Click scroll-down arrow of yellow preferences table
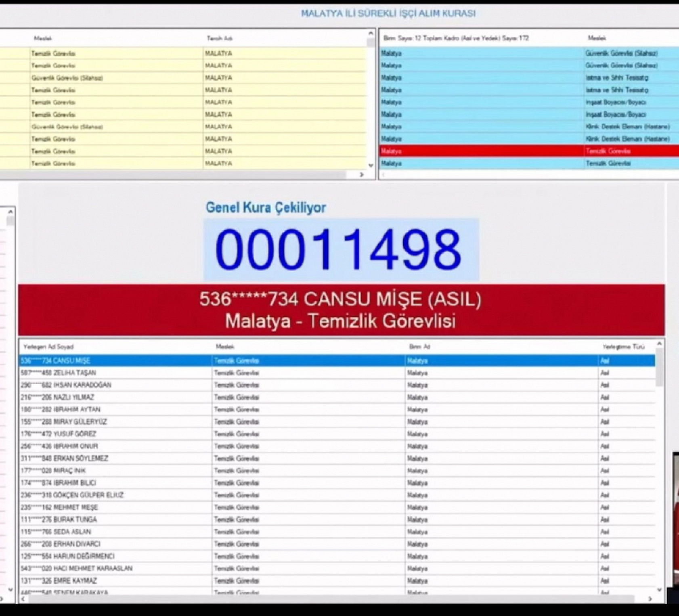679x616 pixels. (371, 166)
